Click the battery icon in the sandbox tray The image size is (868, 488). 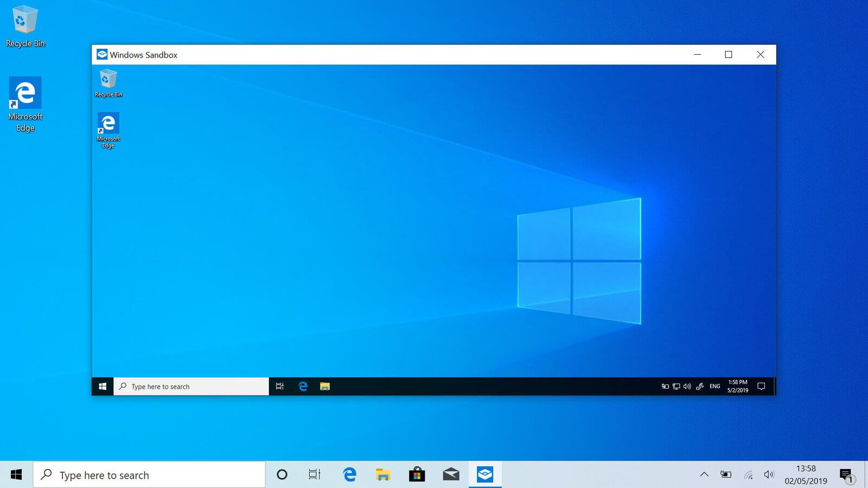click(x=665, y=386)
